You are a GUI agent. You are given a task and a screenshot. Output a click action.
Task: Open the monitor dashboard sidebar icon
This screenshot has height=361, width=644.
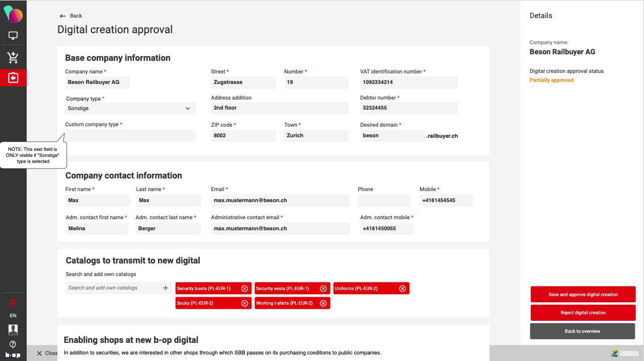point(13,36)
